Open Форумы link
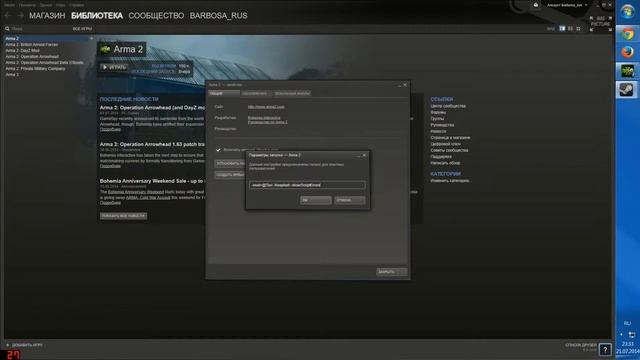Screen dimensions: 640x360 point(438,112)
